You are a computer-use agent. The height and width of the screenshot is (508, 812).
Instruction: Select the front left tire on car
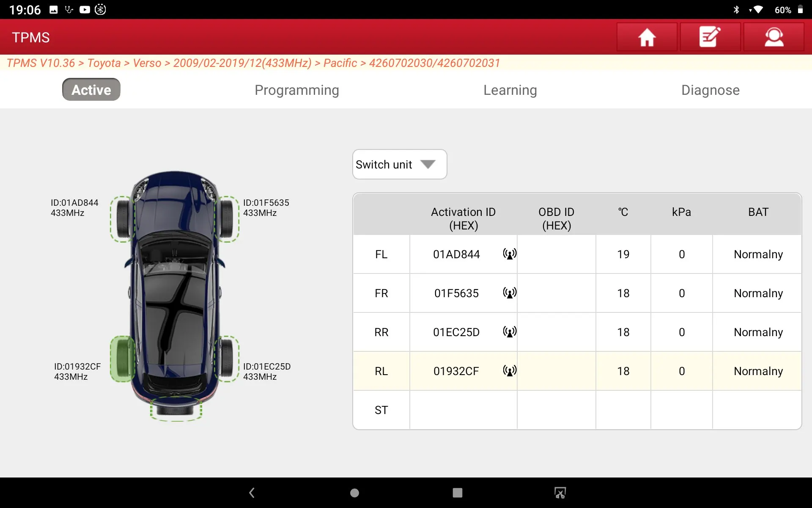[x=122, y=219]
